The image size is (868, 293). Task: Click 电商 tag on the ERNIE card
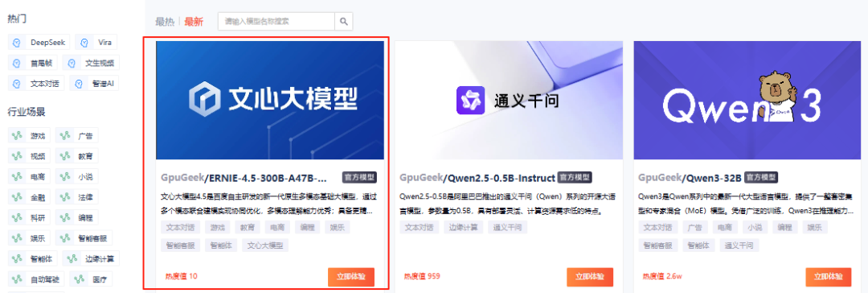pos(277,227)
